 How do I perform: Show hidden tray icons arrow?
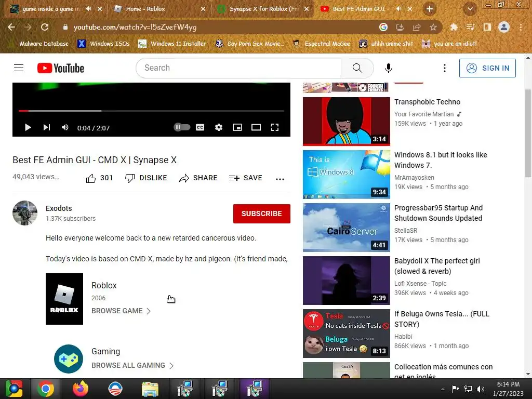pyautogui.click(x=443, y=389)
